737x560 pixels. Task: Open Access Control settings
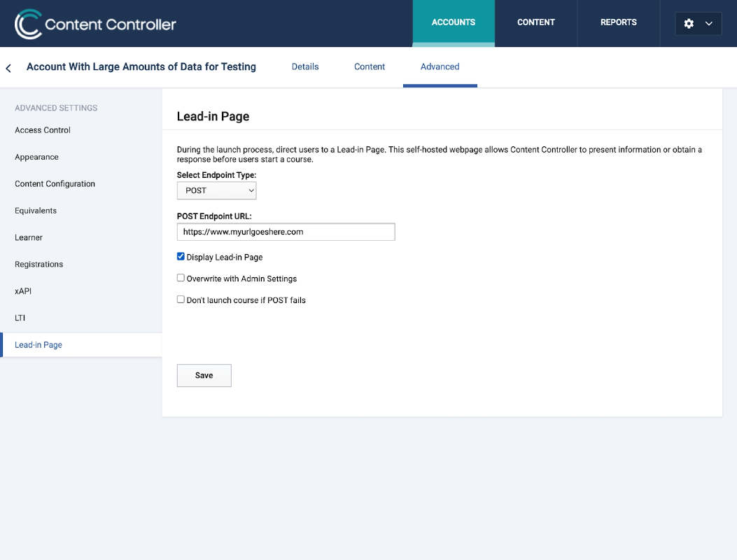[42, 130]
